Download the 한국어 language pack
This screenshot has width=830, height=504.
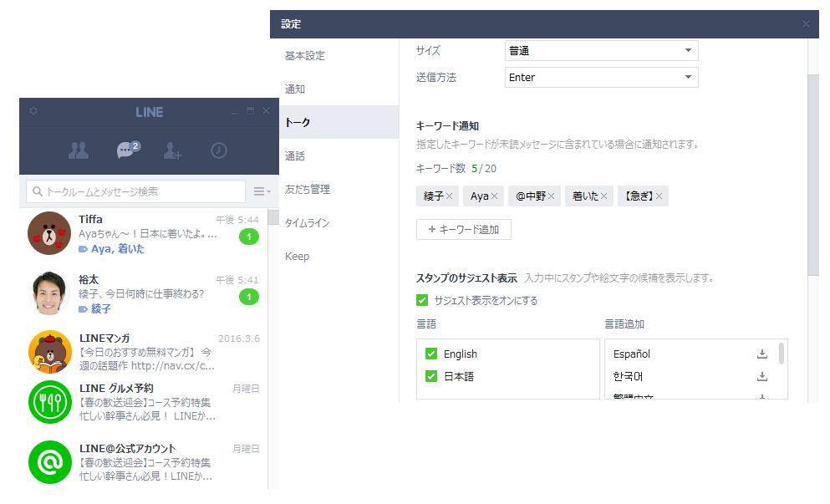(x=762, y=376)
